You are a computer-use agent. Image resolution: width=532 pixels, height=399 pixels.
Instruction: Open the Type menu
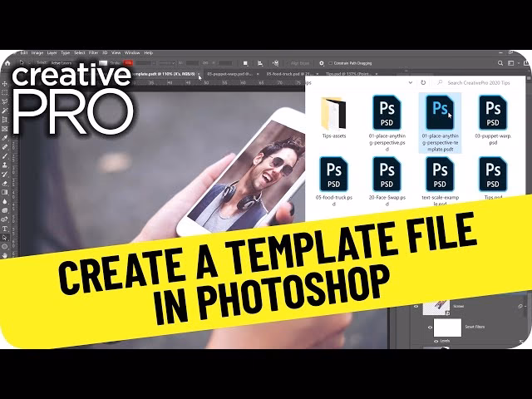pyautogui.click(x=65, y=53)
